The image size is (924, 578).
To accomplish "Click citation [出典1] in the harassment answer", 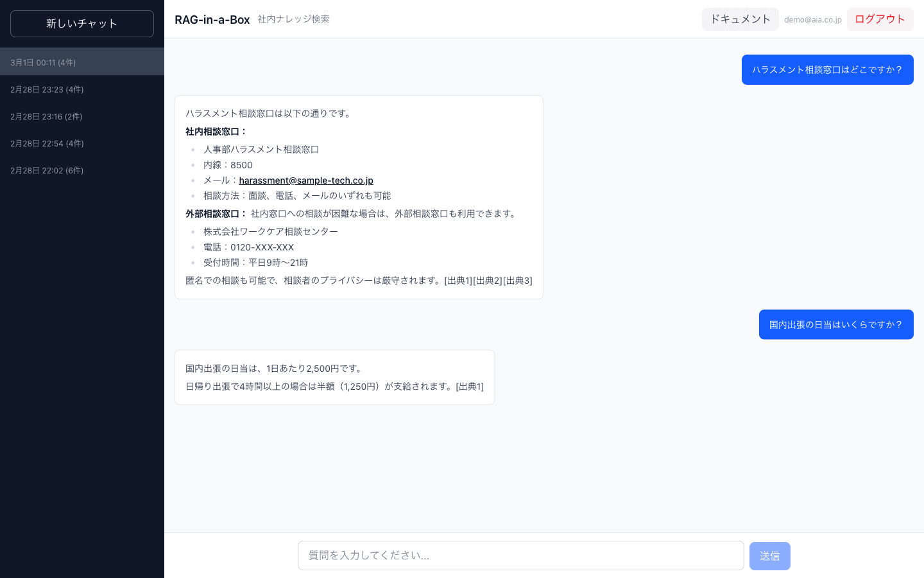I will pyautogui.click(x=458, y=281).
